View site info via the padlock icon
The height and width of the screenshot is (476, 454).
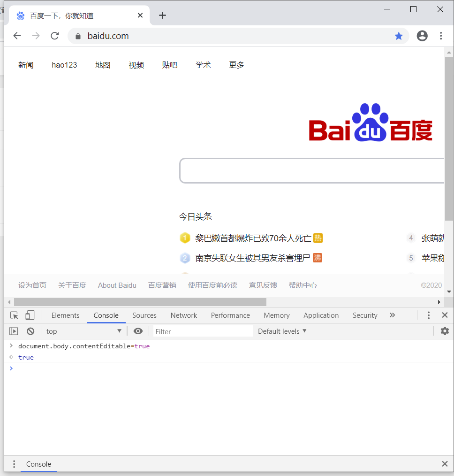(x=78, y=36)
